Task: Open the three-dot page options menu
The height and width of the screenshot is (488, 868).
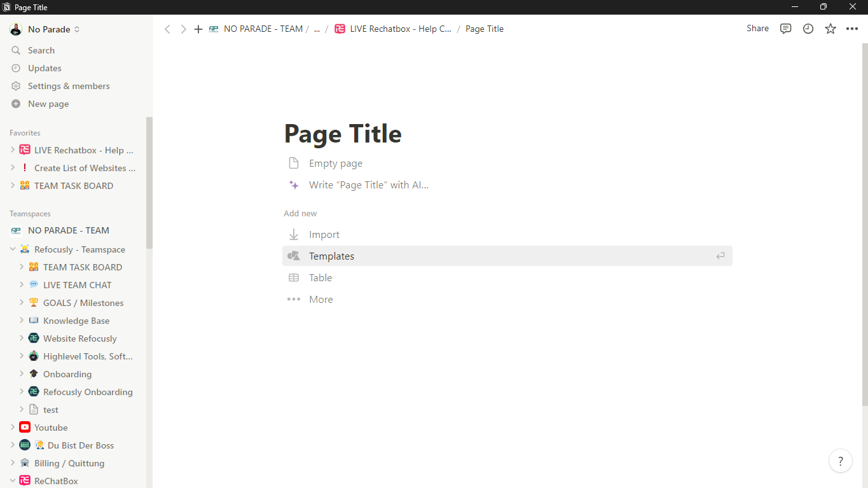Action: [x=852, y=29]
